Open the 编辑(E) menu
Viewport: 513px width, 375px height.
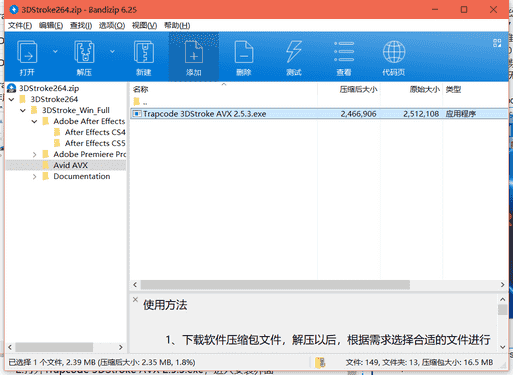(x=51, y=25)
